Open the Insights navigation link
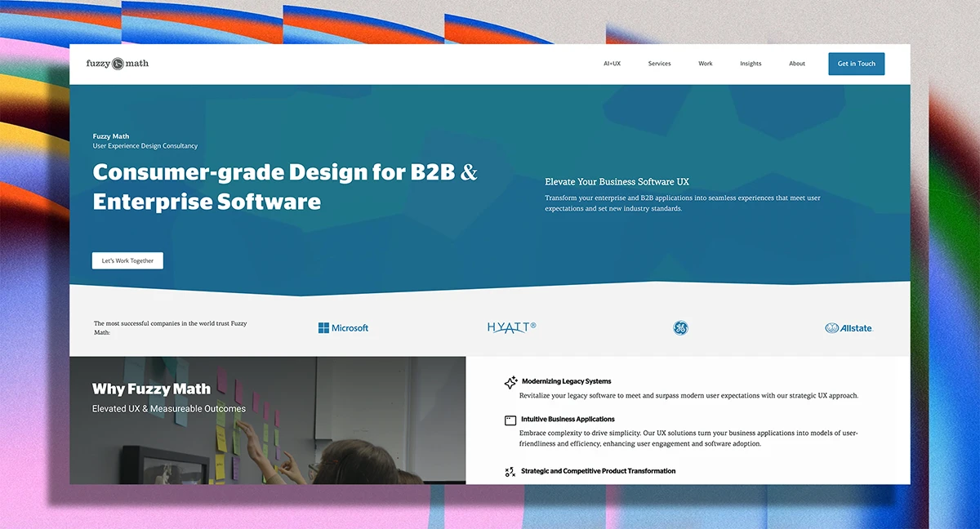 tap(751, 64)
